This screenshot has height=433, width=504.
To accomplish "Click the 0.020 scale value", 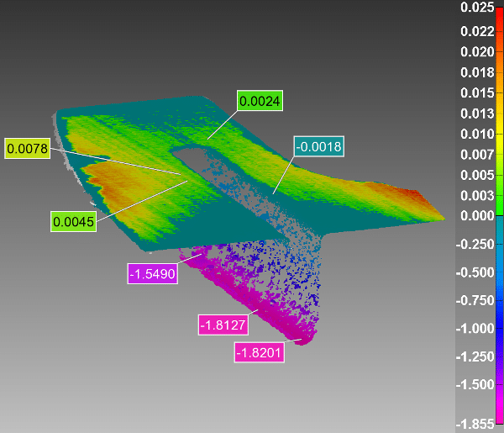I will [x=477, y=52].
